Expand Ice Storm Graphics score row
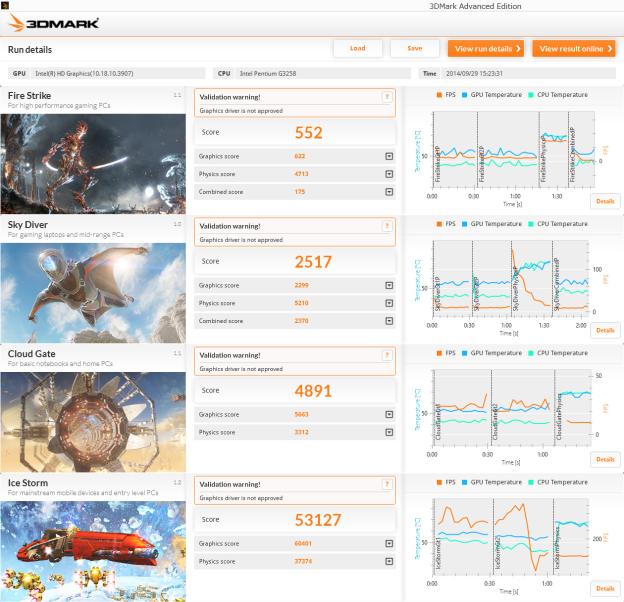Viewport: 624px width, 602px height. (295, 544)
